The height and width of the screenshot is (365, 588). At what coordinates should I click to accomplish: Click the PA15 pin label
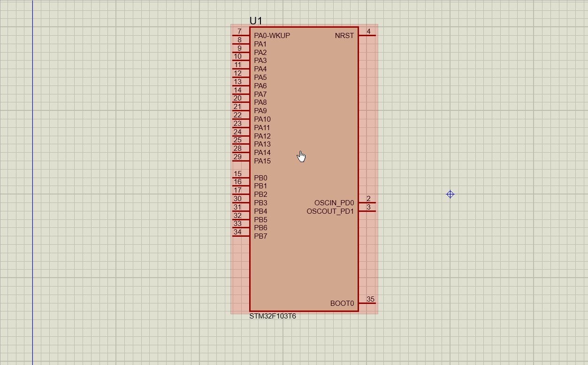click(x=262, y=161)
